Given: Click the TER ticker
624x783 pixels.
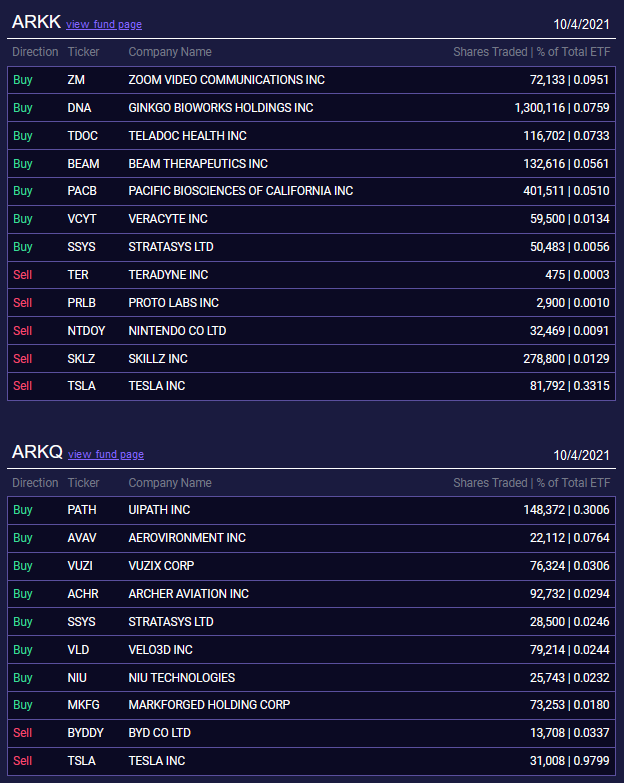Looking at the screenshot, I should (78, 274).
